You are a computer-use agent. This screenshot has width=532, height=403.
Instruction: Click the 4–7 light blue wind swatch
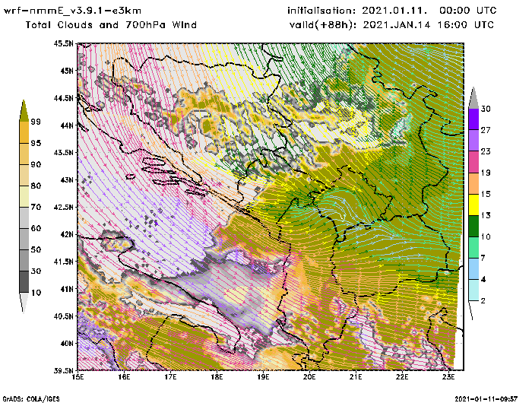click(473, 269)
